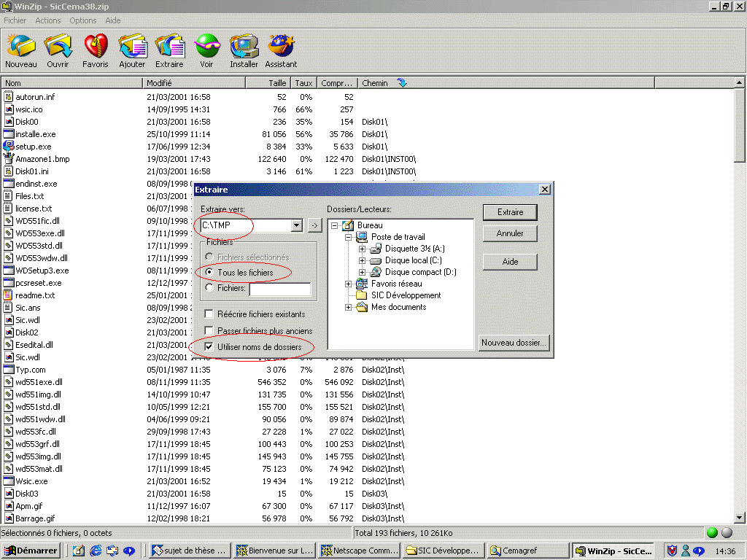The width and height of the screenshot is (747, 560).
Task: Click the Extraire button in the dialog
Action: (x=510, y=212)
